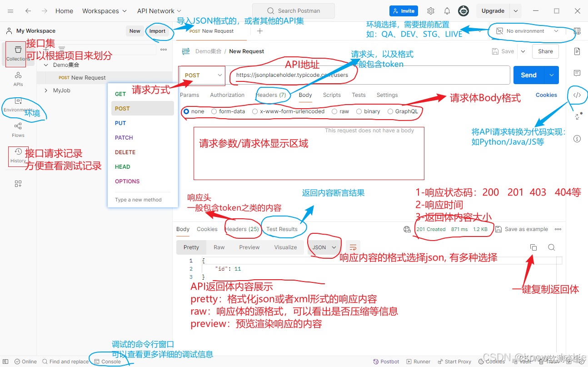Search within the response body
The image size is (588, 367).
pyautogui.click(x=551, y=247)
